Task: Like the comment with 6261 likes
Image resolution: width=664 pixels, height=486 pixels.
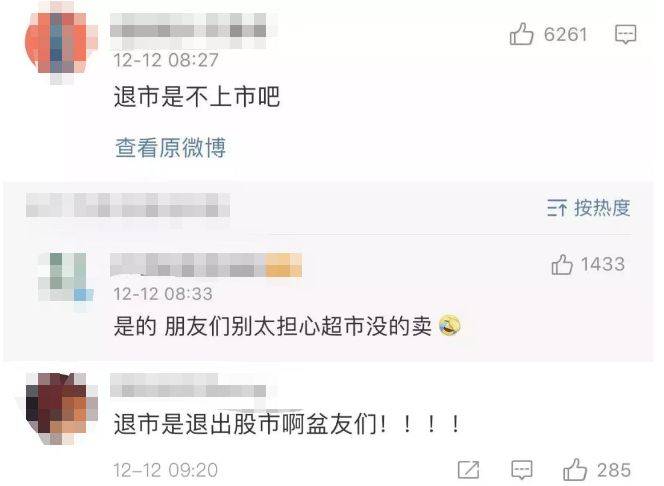Action: pos(521,34)
